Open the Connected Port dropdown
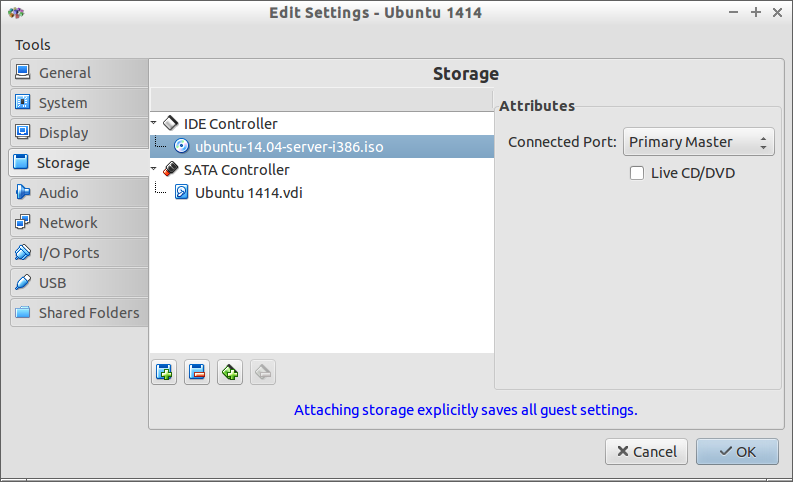This screenshot has height=482, width=793. point(698,142)
